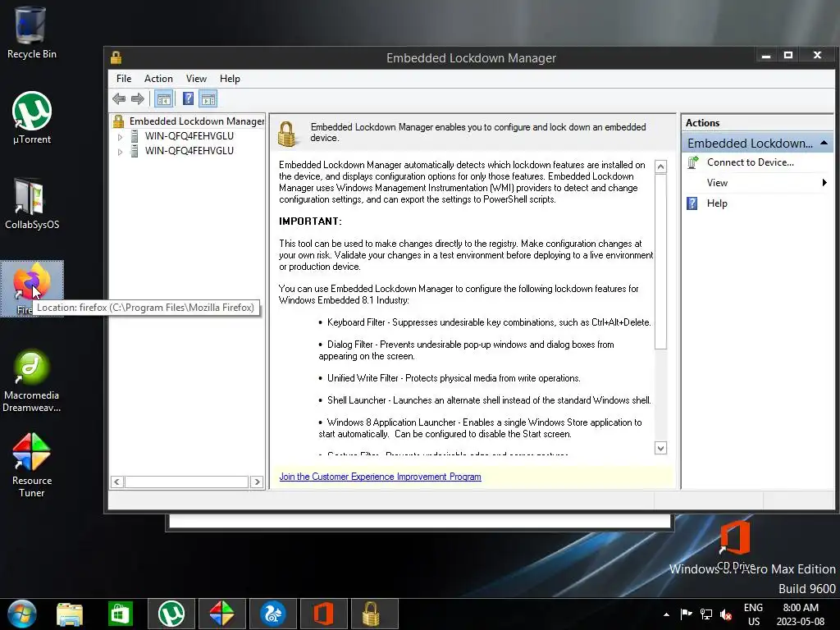Toggle the Show/Hide Console Tree button

163,98
